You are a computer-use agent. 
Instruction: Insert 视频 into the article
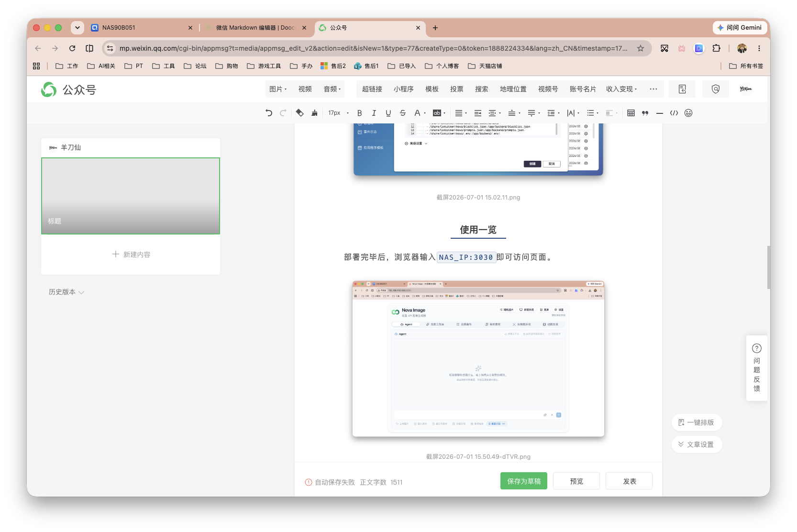305,89
